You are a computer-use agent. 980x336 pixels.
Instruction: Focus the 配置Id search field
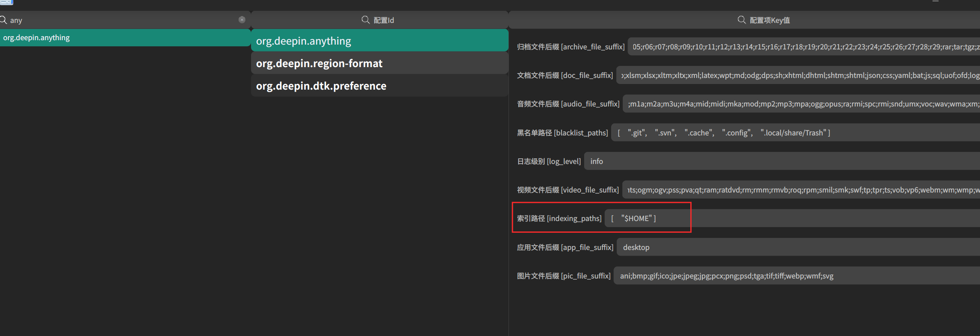point(380,20)
